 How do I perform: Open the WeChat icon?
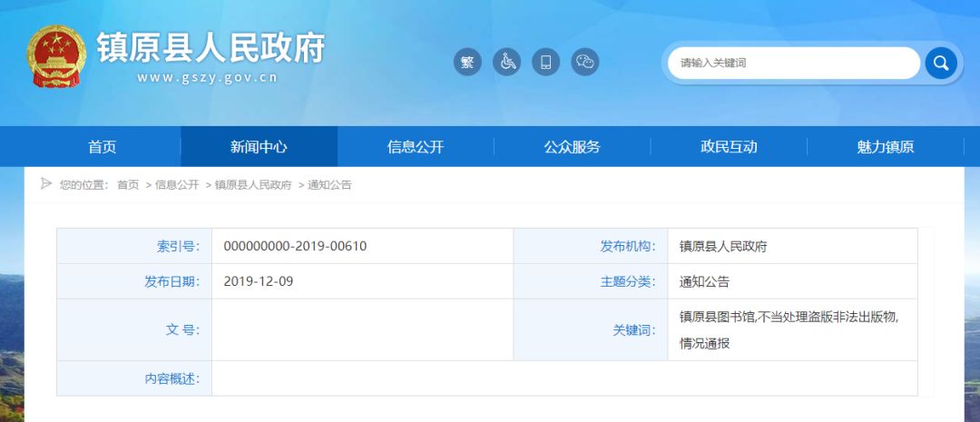(x=585, y=62)
